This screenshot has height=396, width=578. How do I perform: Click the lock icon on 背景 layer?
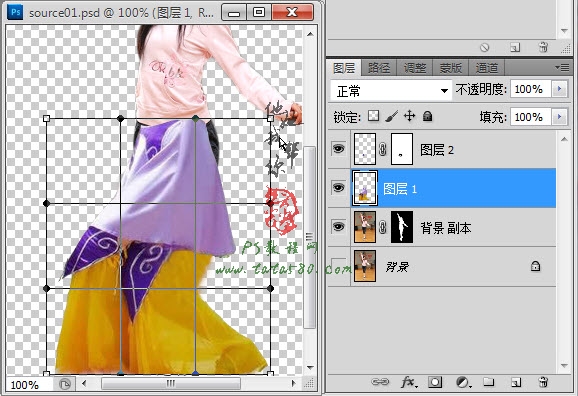tap(535, 266)
